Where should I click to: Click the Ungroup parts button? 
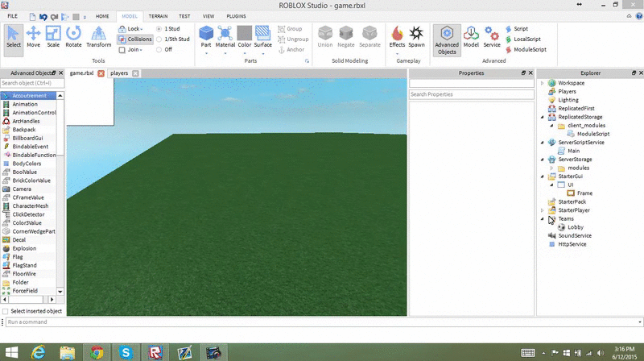pos(293,39)
